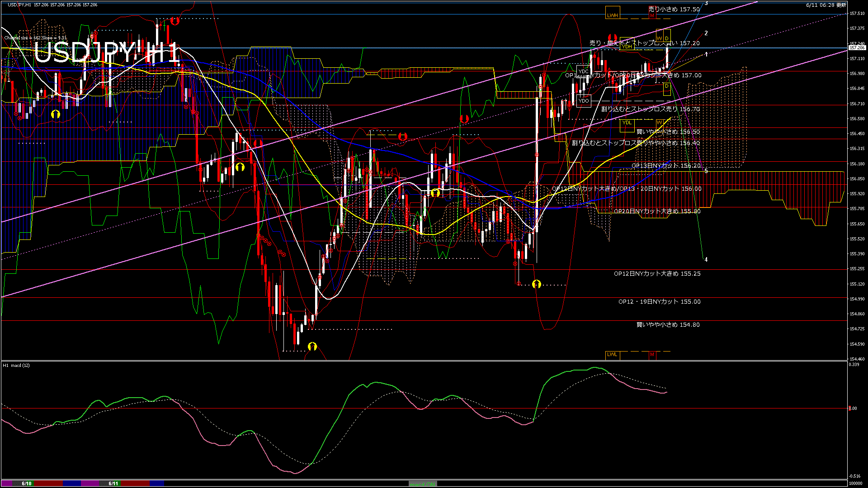The height and width of the screenshot is (488, 868).
Task: Click the OP12・19日NYカット 155.00 label
Action: [659, 302]
